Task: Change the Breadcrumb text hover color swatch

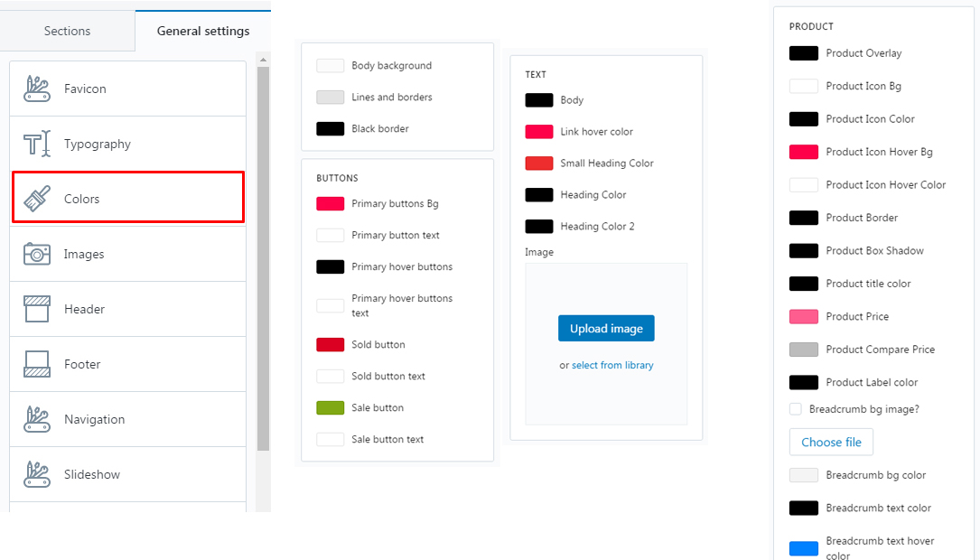Action: [x=804, y=548]
